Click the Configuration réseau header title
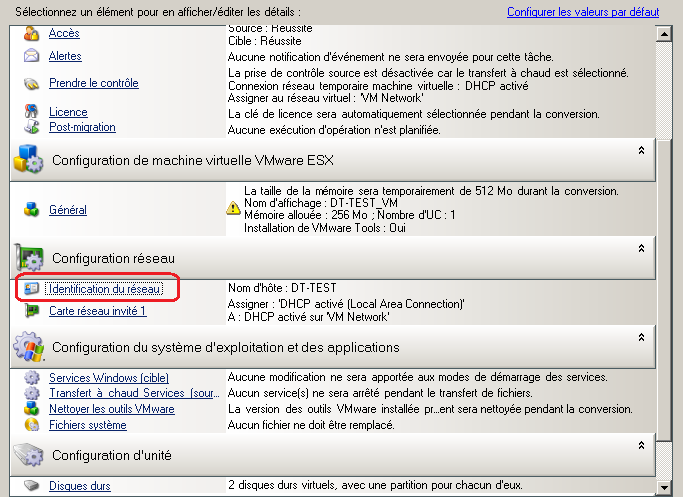Viewport: 683px width, 497px height. pos(113,258)
